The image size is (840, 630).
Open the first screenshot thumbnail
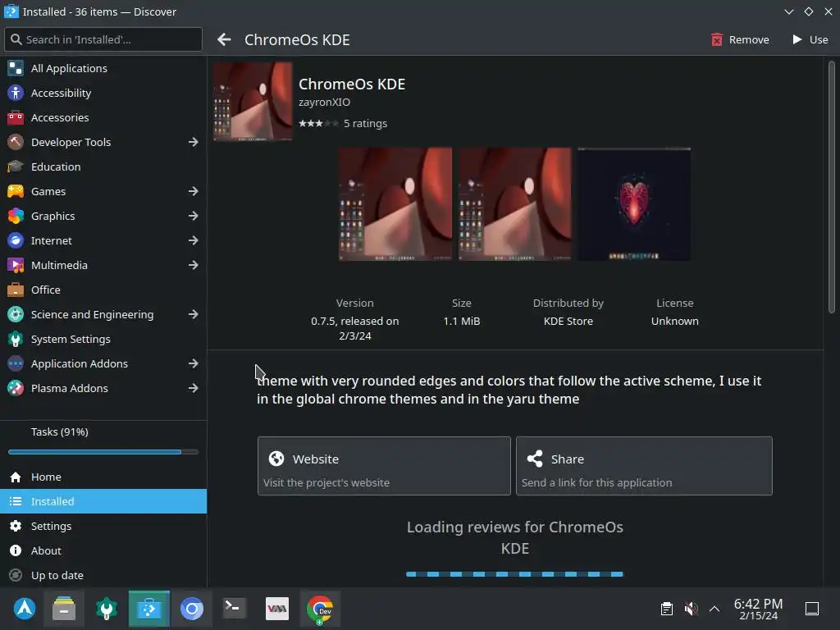pos(395,204)
